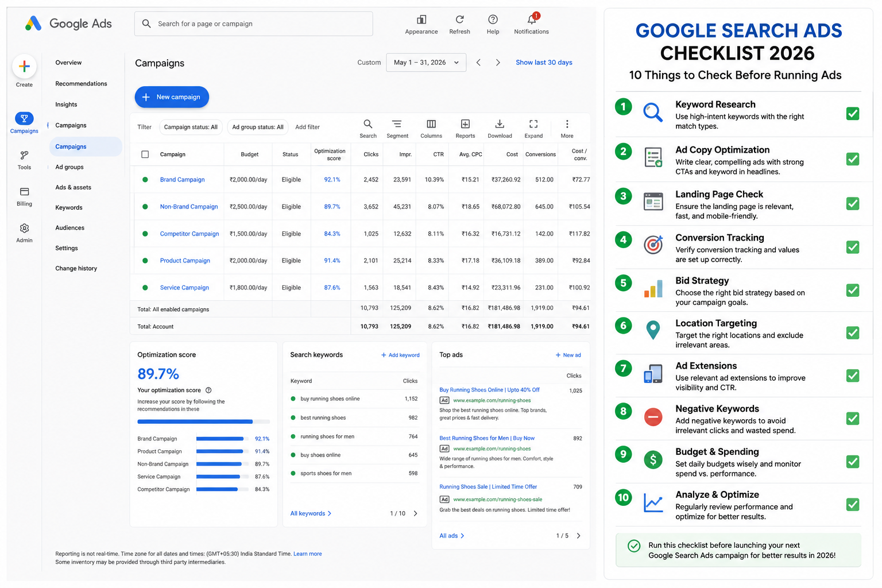Click the Expand table icon
This screenshot has height=588, width=882.
(533, 124)
